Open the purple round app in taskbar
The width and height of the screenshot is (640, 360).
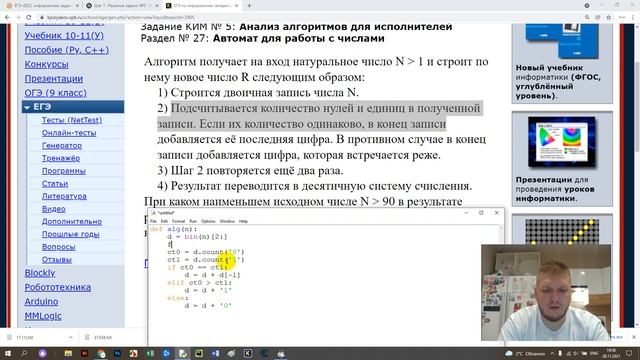[42, 353]
